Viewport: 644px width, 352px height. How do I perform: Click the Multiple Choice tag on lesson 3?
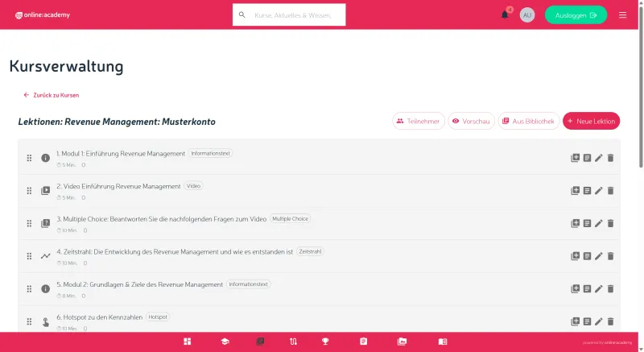point(291,219)
